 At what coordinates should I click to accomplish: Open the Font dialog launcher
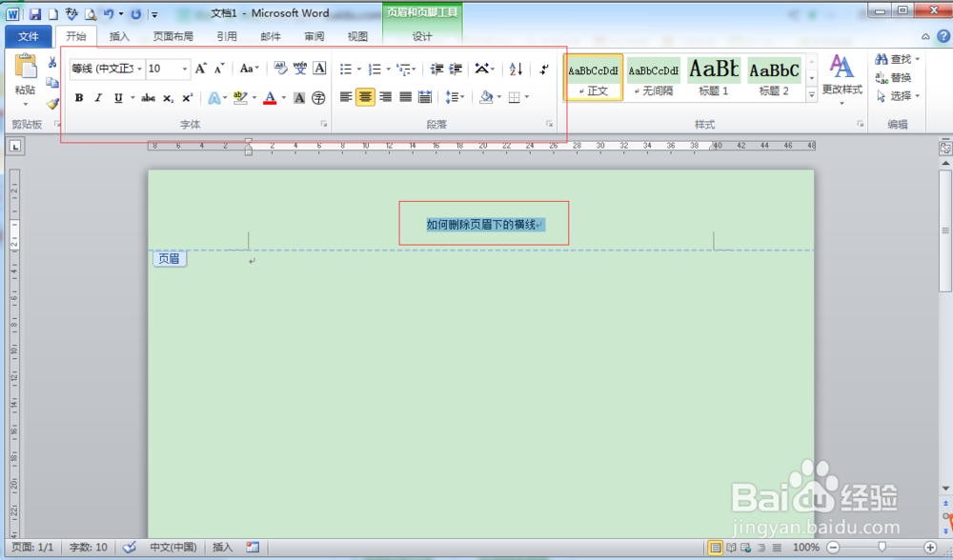(324, 124)
